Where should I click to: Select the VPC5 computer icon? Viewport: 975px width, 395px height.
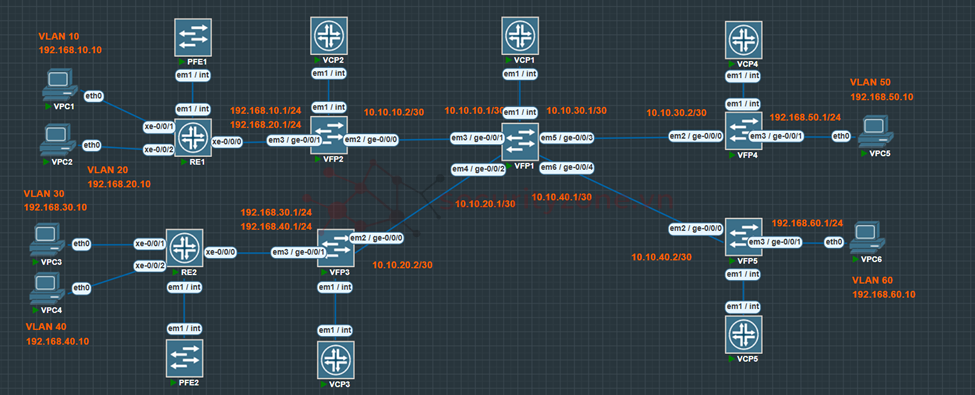pyautogui.click(x=876, y=132)
